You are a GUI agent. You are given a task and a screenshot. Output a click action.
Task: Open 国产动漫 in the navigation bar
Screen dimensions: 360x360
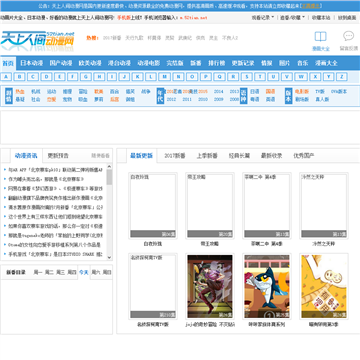[x=61, y=63]
